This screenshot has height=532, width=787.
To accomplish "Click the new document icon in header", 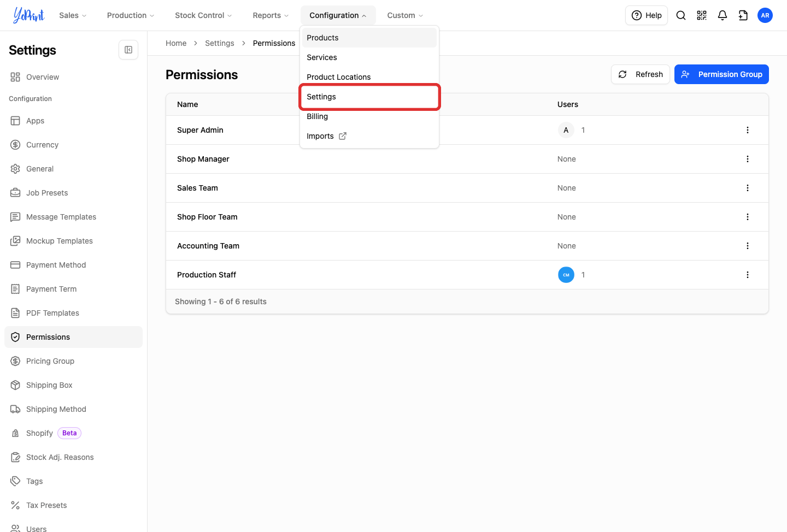I will click(x=743, y=15).
